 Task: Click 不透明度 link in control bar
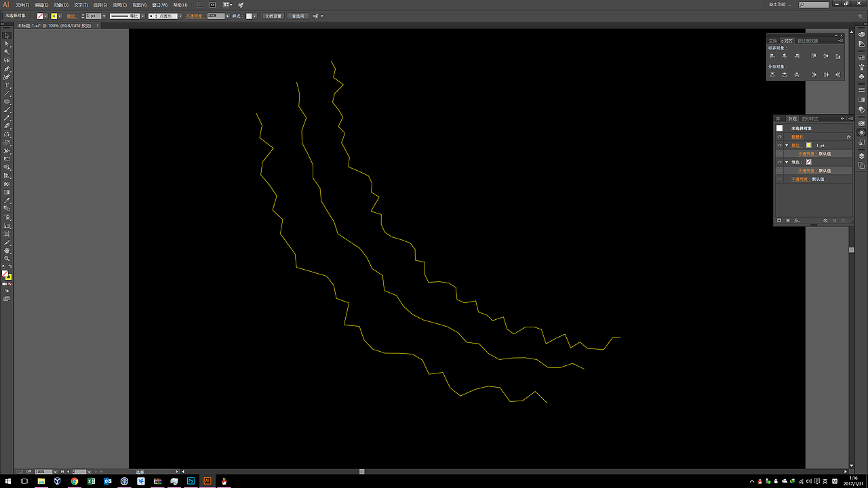tap(195, 16)
